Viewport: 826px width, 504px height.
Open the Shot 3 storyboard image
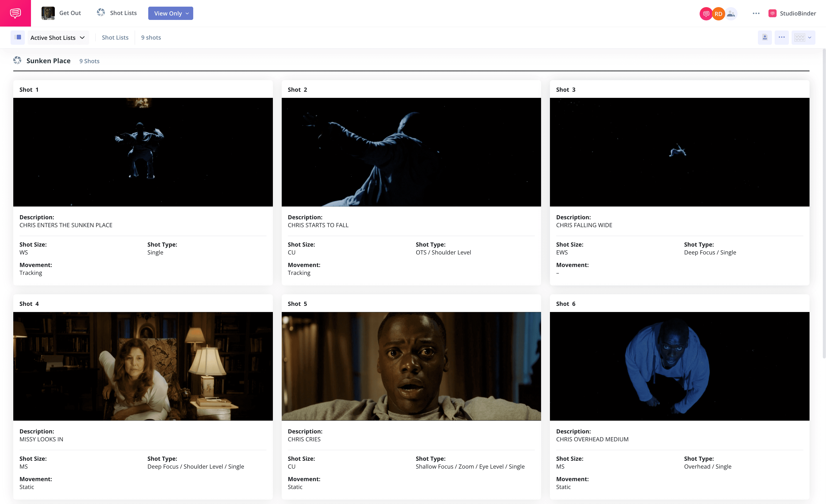(679, 152)
